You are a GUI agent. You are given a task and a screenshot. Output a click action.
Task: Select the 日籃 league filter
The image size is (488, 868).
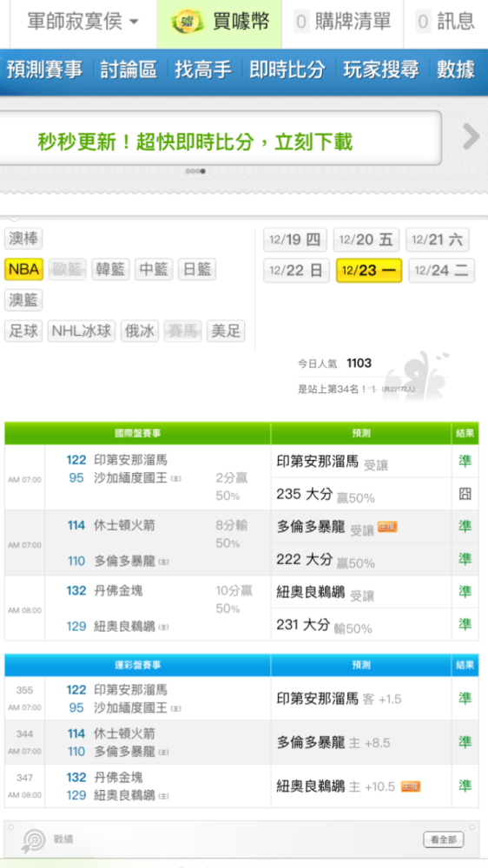(x=196, y=270)
